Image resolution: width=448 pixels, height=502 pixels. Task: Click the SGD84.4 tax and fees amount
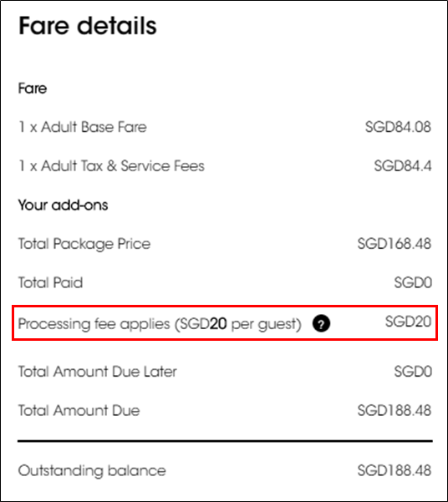click(x=403, y=166)
